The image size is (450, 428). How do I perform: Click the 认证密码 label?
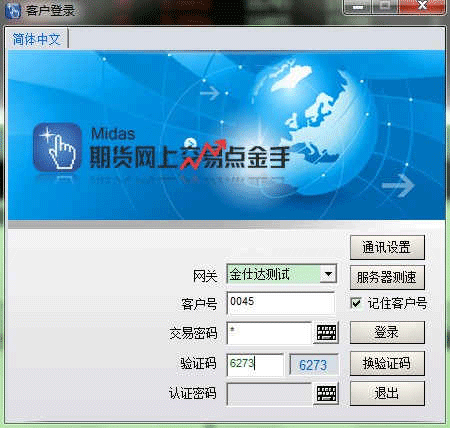click(x=193, y=393)
